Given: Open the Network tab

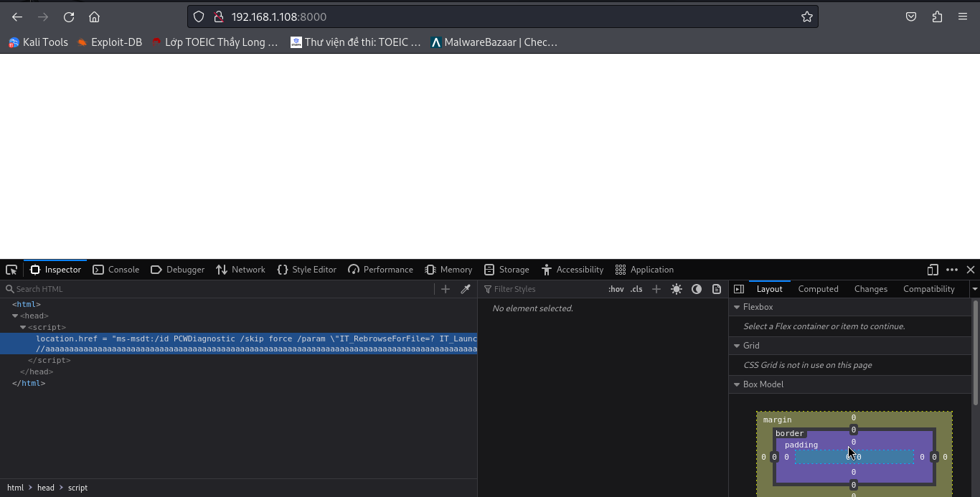Looking at the screenshot, I should pyautogui.click(x=241, y=270).
